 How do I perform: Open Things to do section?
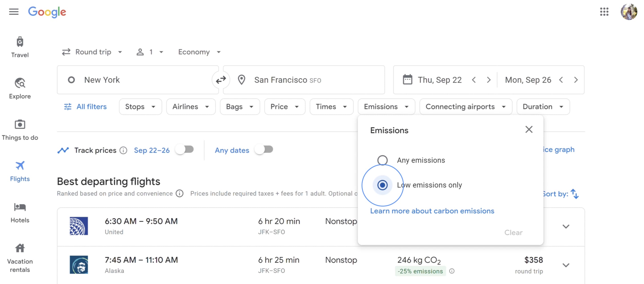pyautogui.click(x=20, y=129)
